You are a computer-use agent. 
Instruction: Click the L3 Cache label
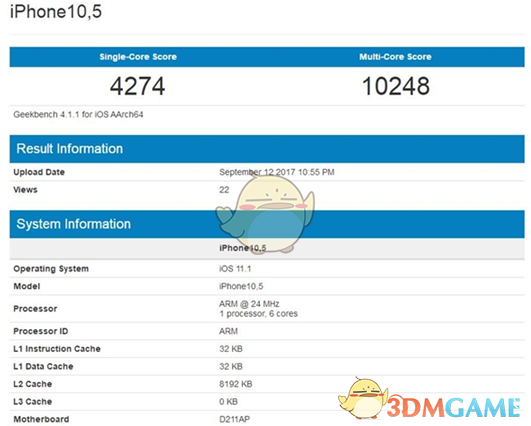(x=33, y=402)
